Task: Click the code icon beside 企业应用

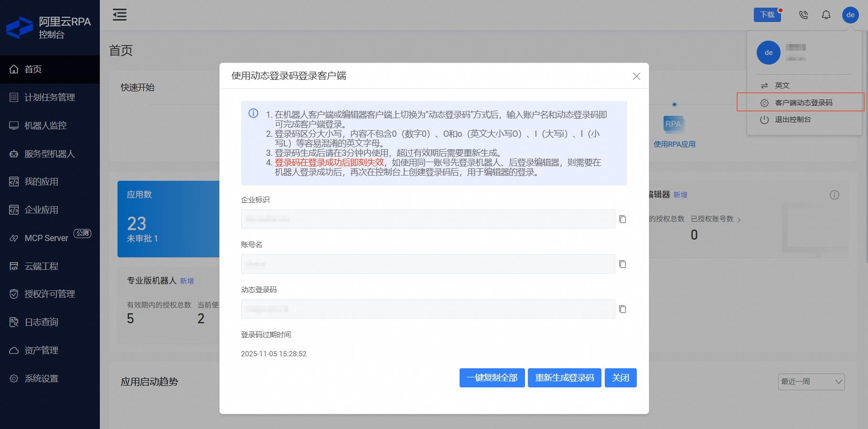Action: point(14,210)
